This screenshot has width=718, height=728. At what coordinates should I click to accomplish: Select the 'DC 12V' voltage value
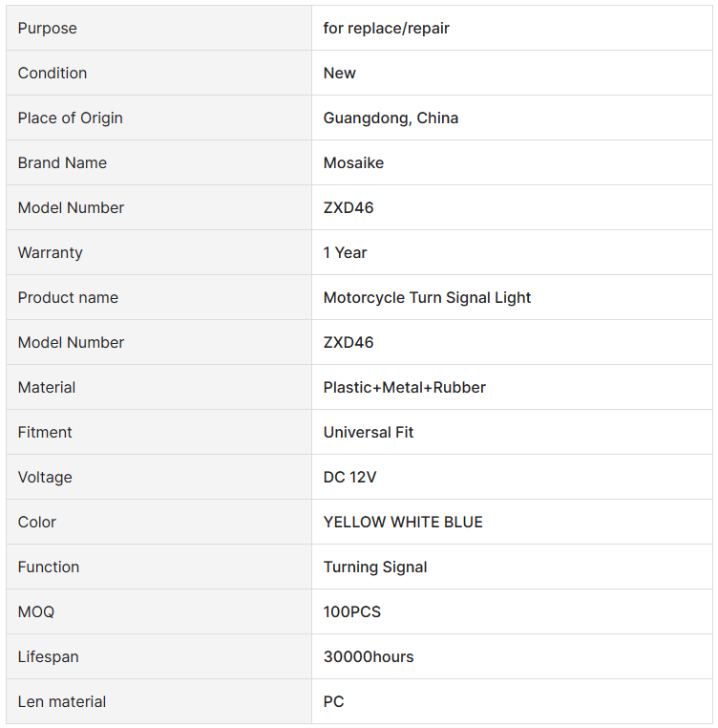tap(350, 478)
